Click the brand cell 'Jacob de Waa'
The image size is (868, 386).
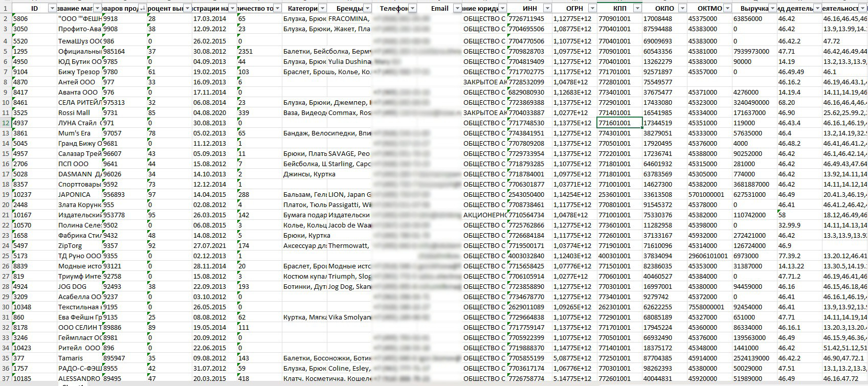pyautogui.click(x=349, y=225)
